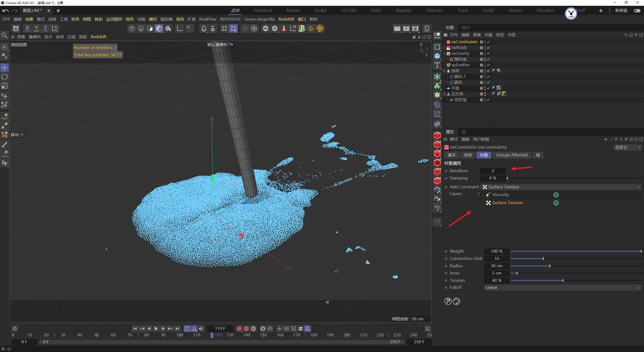The height and width of the screenshot is (352, 644).
Task: Disable the green checkmark next to nxGravity
Action: tap(488, 53)
